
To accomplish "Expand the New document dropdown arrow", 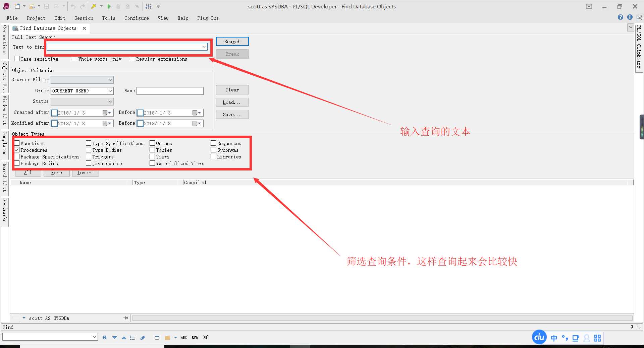I will (x=24, y=6).
